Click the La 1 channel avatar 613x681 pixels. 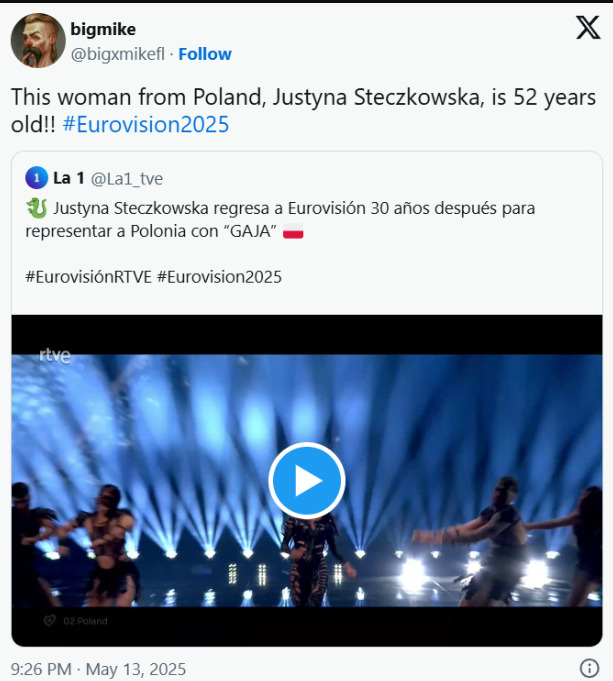pos(36,179)
